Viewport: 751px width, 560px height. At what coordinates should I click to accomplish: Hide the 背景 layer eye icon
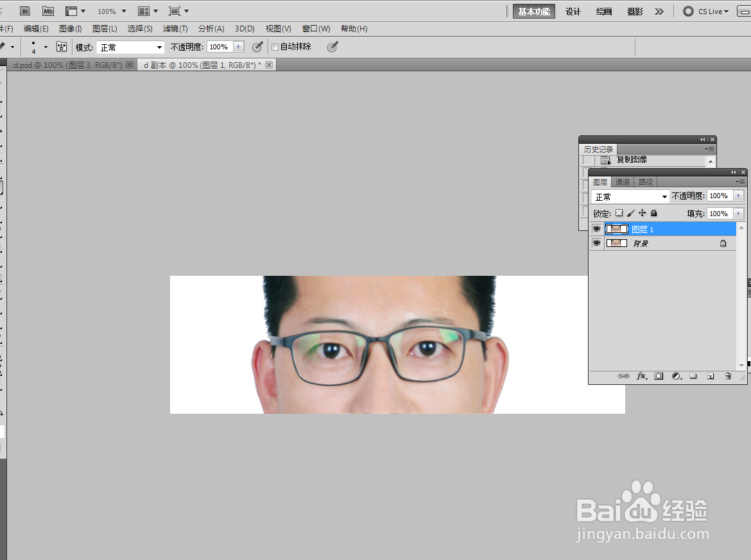(x=596, y=243)
